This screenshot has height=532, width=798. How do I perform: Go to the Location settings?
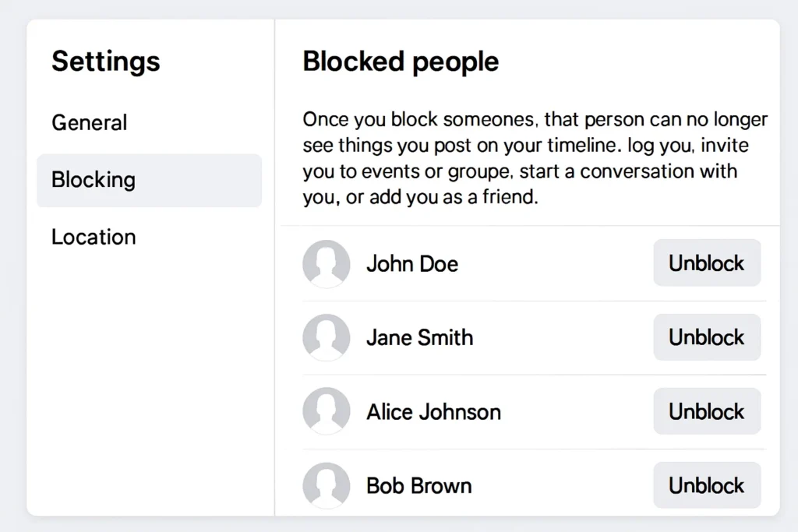tap(94, 237)
